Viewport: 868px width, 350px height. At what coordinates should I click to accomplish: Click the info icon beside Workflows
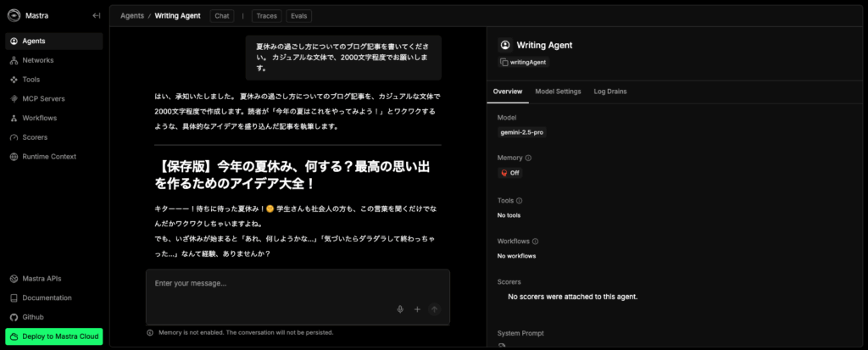[x=535, y=242]
